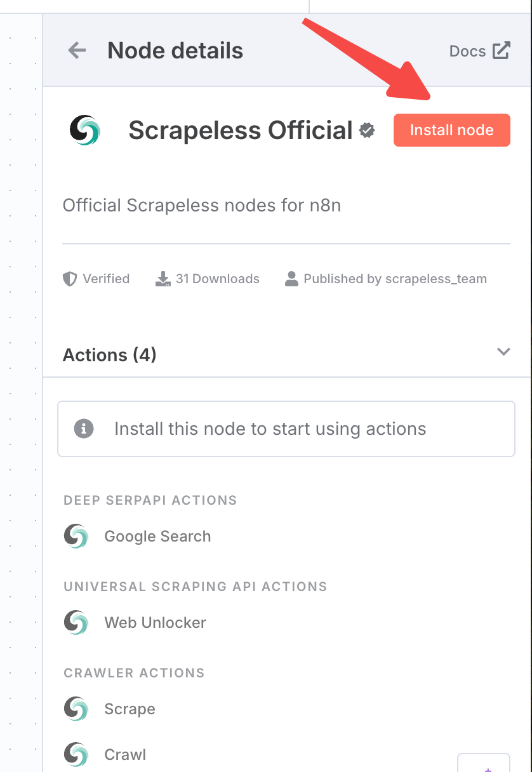532x772 pixels.
Task: Collapse the Actions section with chevron
Action: (503, 352)
